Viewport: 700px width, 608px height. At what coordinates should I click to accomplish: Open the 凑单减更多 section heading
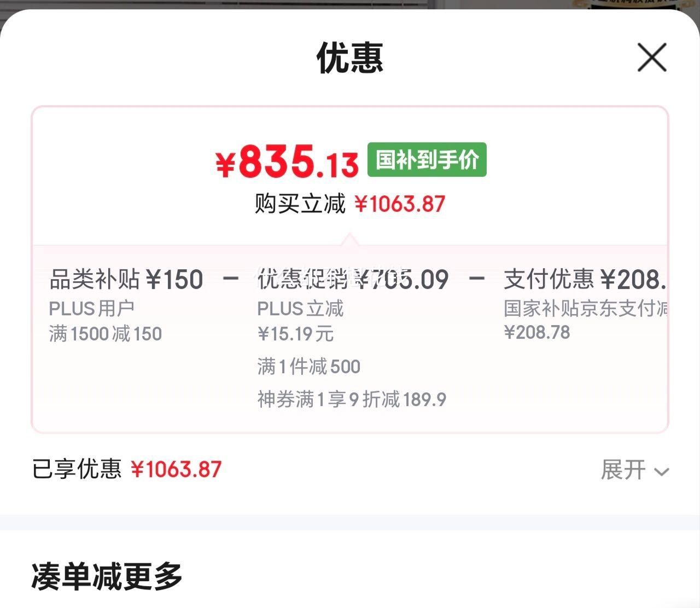[x=107, y=576]
